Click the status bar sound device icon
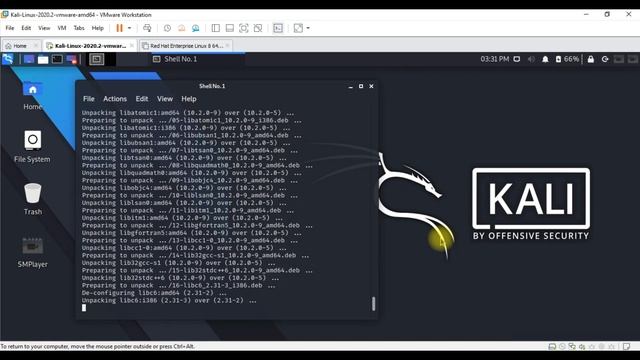Image resolution: width=640 pixels, height=360 pixels. click(582, 347)
